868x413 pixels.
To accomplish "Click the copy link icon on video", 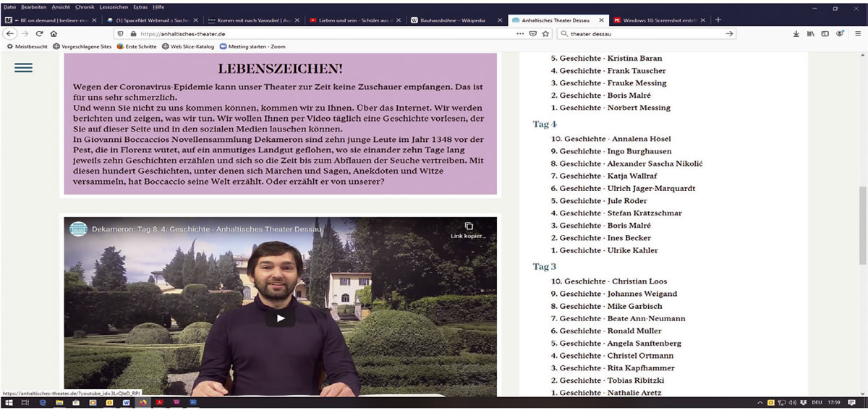I will [x=468, y=226].
